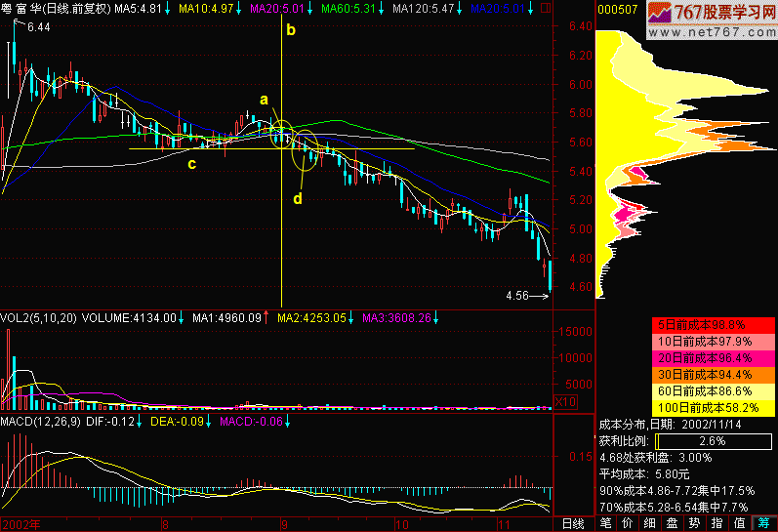
Task: Click the VOL2(5,10,20) indicator label
Action: (x=39, y=317)
